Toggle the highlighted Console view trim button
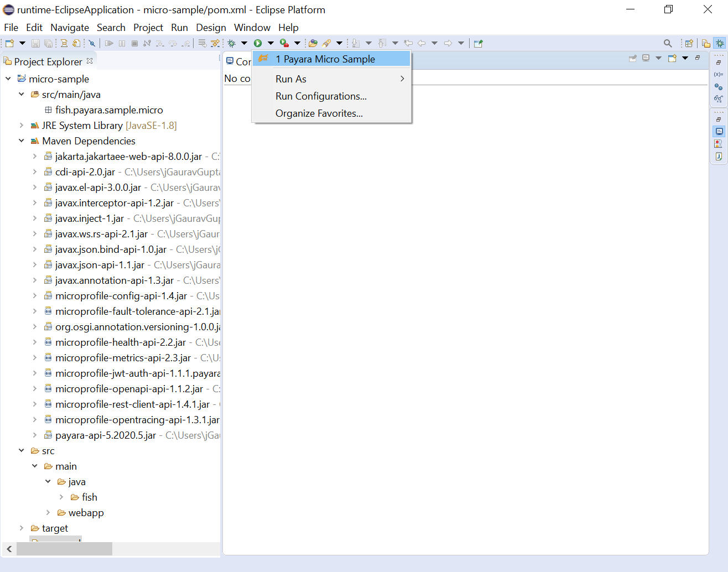728x572 pixels. pyautogui.click(x=719, y=132)
